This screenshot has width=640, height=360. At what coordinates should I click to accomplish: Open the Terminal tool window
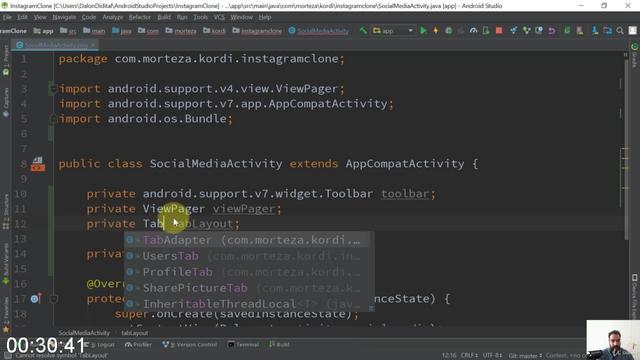click(243, 344)
